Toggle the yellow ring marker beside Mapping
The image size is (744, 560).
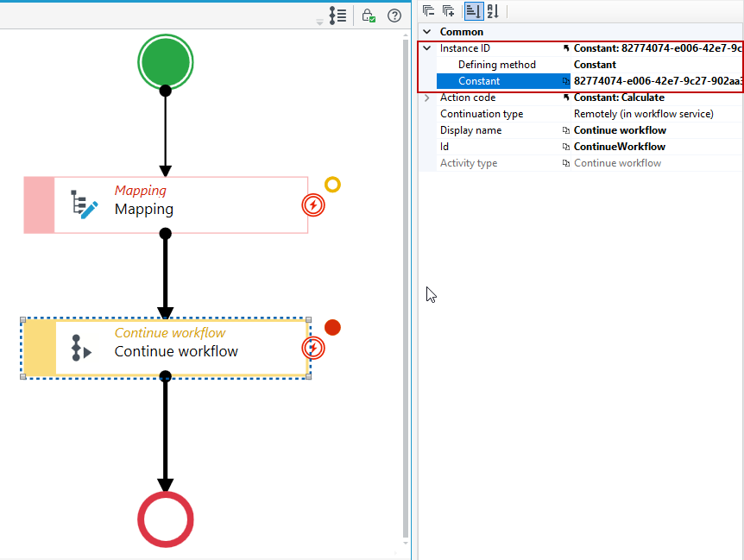click(x=332, y=185)
